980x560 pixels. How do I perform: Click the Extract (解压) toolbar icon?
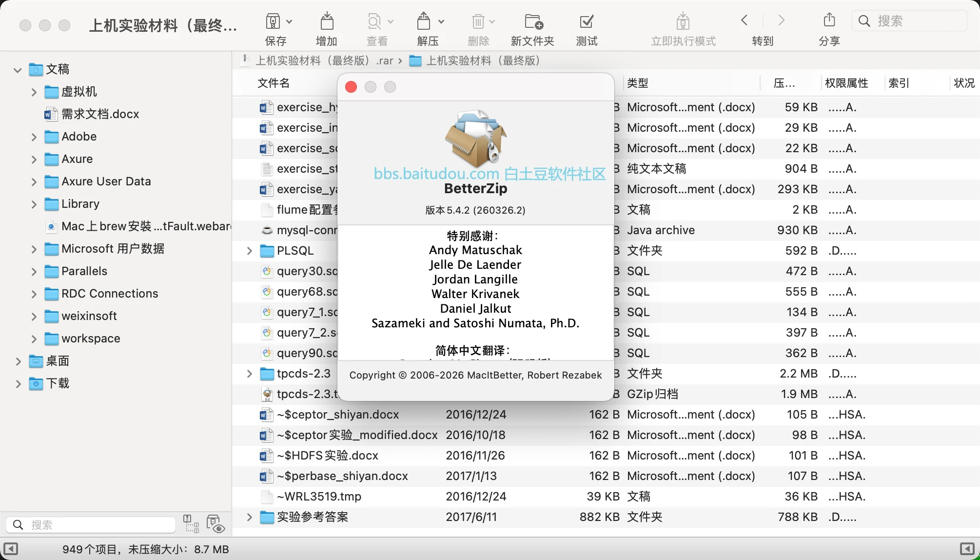[x=424, y=21]
